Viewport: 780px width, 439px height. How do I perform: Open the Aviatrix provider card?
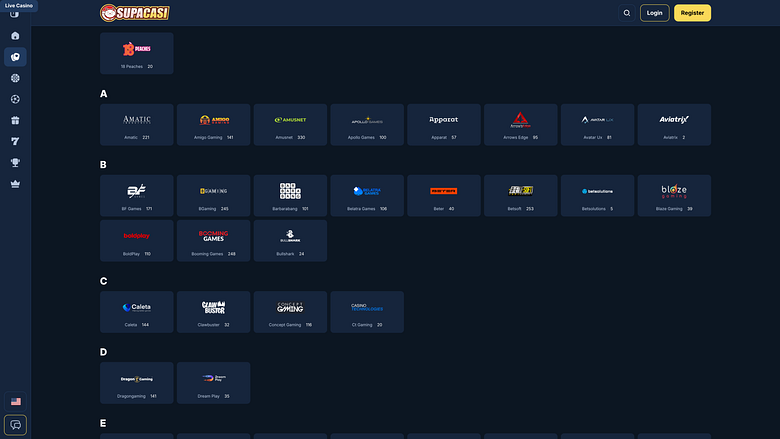click(675, 125)
